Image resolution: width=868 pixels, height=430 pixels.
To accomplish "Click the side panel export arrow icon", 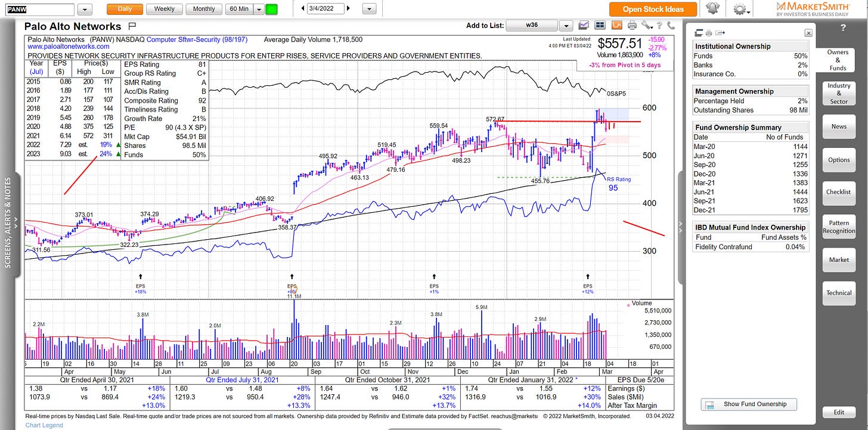I will tap(720, 33).
